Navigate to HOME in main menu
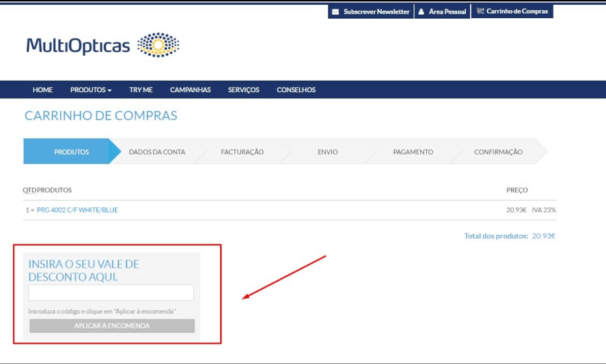606x364 pixels. pos(42,89)
